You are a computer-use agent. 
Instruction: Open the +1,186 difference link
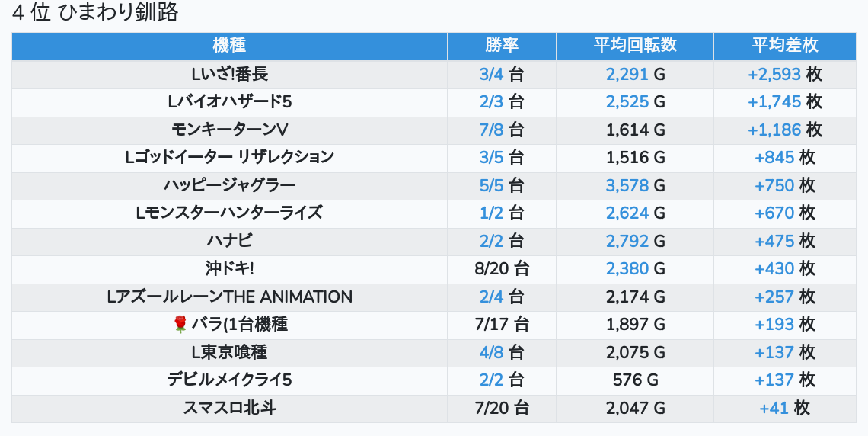tap(774, 130)
